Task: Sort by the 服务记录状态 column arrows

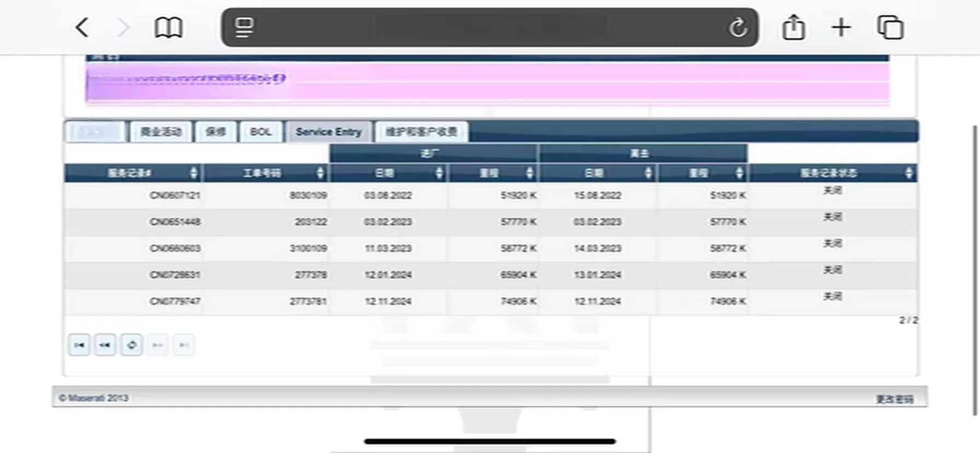Action: click(908, 173)
